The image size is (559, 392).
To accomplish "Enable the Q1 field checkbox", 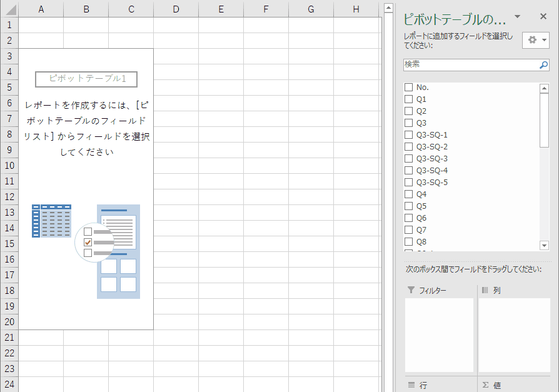I will point(408,99).
